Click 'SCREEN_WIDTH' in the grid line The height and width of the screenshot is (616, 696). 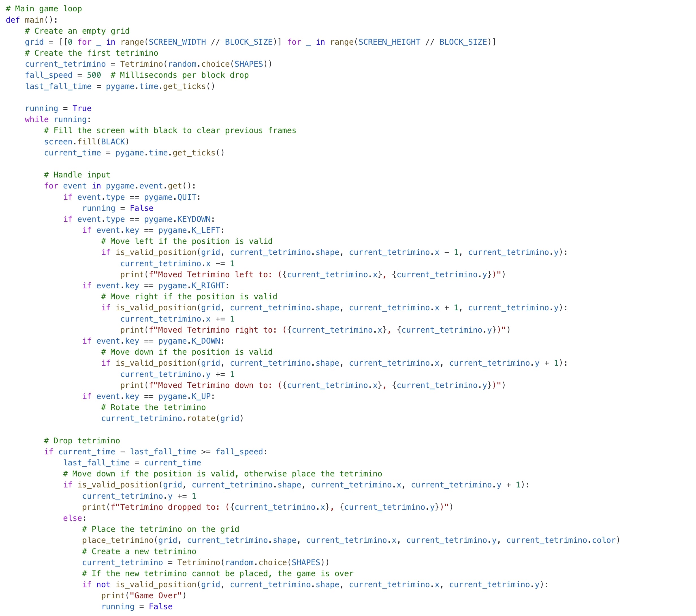[177, 42]
